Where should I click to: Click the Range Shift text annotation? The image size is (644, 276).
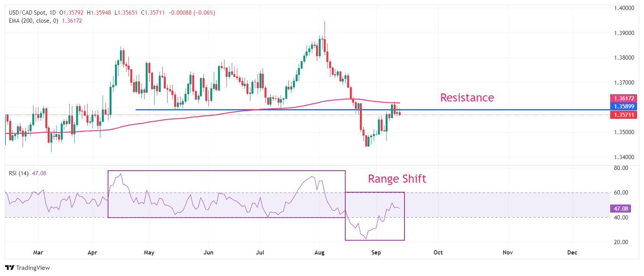[397, 179]
